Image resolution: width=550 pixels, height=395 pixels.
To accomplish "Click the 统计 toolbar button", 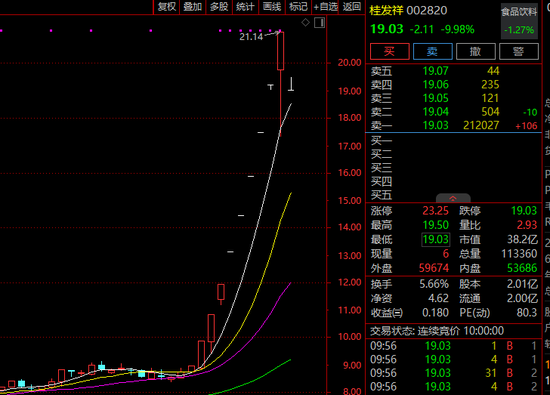I will click(x=245, y=7).
